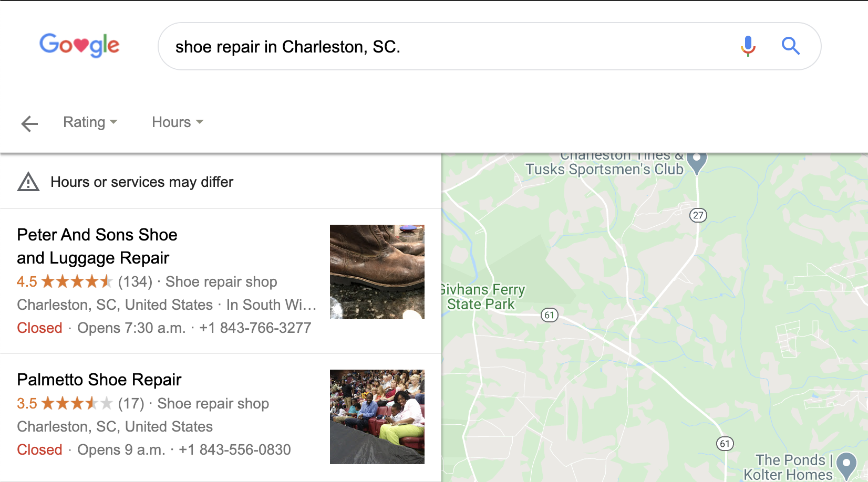This screenshot has height=482, width=868.
Task: Click the route 27 marker on map
Action: 698,215
